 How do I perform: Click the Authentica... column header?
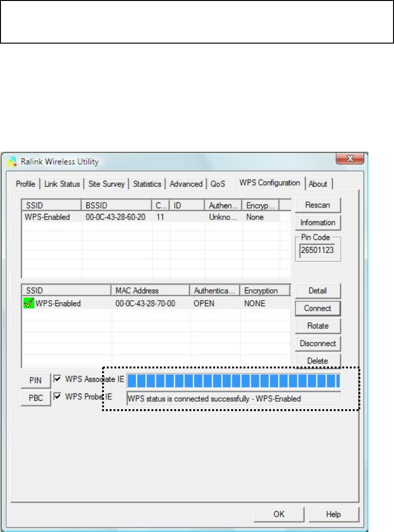[215, 291]
